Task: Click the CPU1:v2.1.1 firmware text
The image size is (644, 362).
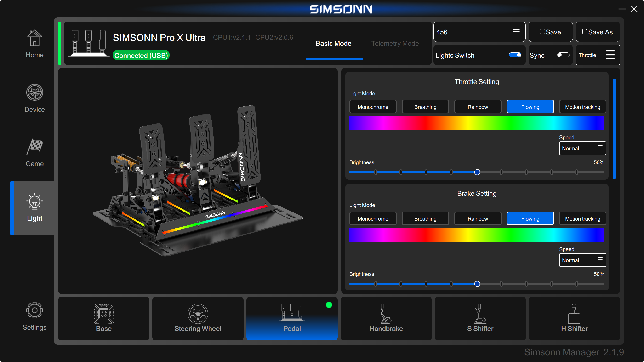Action: click(x=232, y=38)
